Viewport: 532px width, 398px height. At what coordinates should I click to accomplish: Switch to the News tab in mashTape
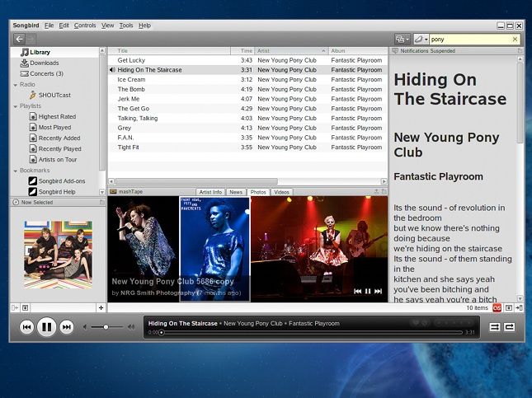click(236, 192)
